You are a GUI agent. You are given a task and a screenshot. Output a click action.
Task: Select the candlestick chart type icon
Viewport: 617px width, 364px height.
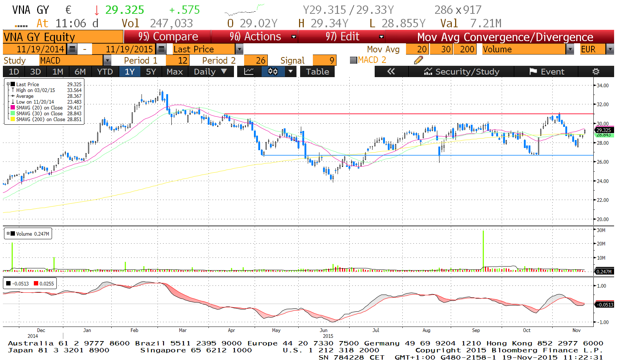click(272, 72)
